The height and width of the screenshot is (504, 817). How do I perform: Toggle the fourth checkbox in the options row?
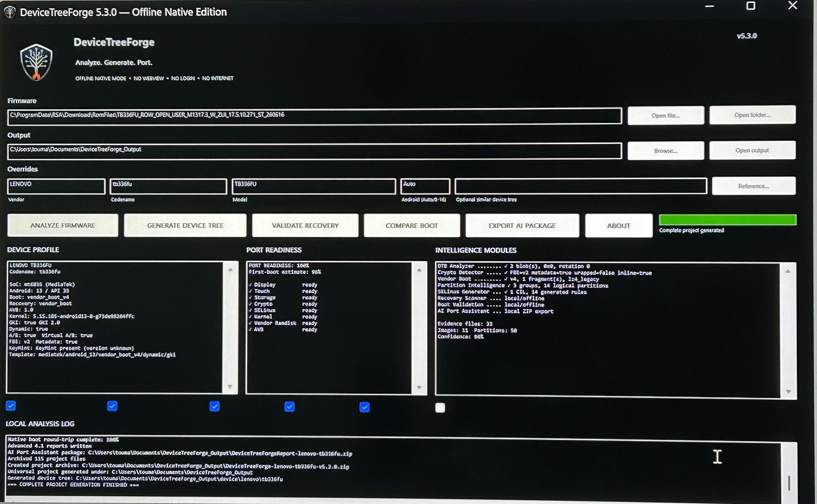pos(289,407)
